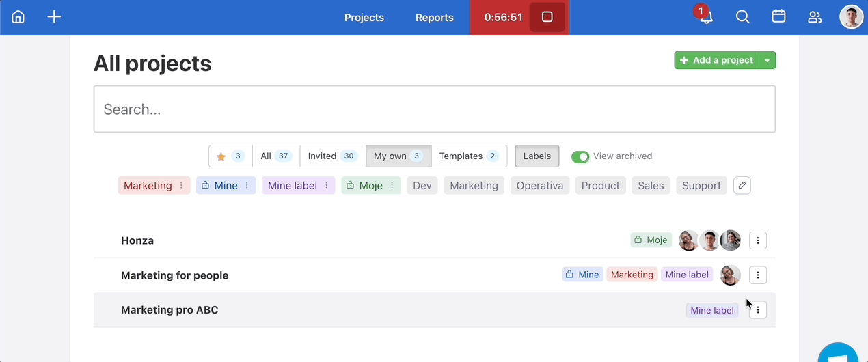Select the Templates tab
Viewport: 868px width, 362px height.
click(x=469, y=156)
